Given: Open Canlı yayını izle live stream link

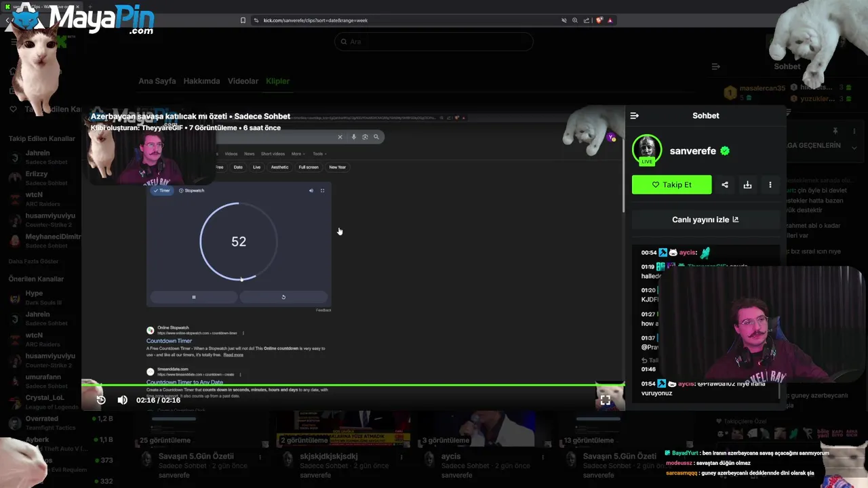Looking at the screenshot, I should tap(705, 220).
